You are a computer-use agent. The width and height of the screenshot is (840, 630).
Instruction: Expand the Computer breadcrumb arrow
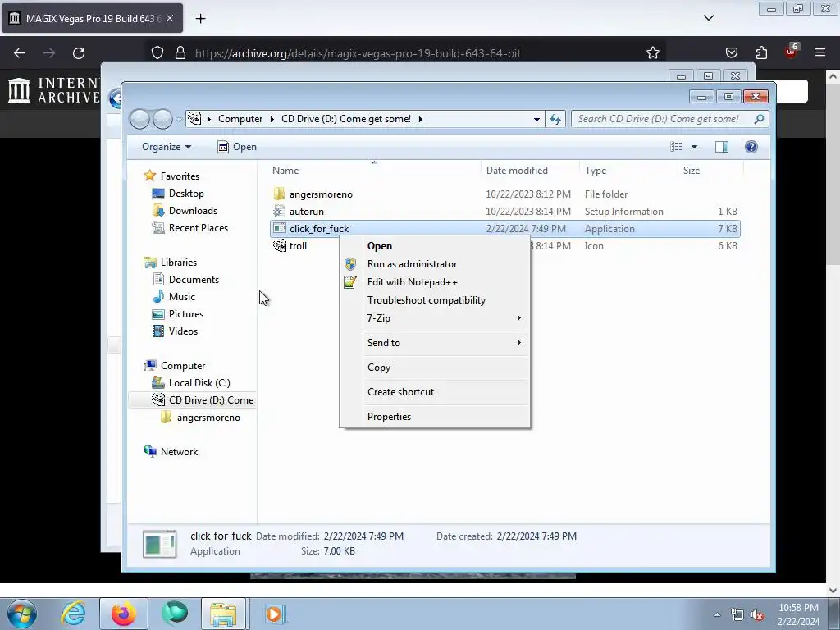[272, 119]
